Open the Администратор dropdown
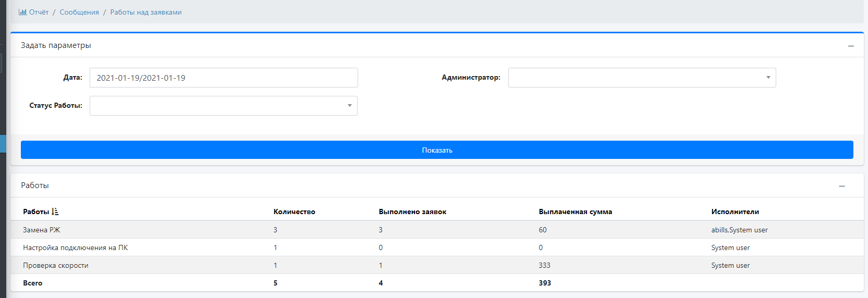 [642, 78]
